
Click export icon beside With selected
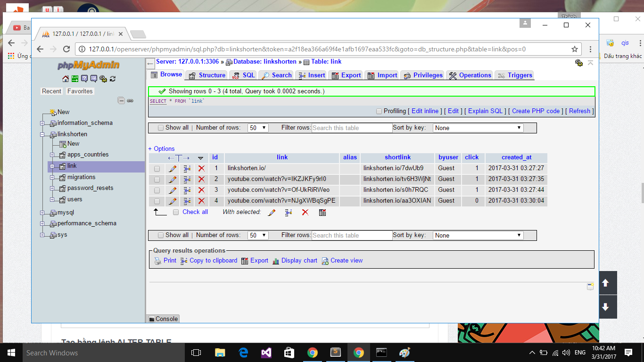(x=322, y=213)
